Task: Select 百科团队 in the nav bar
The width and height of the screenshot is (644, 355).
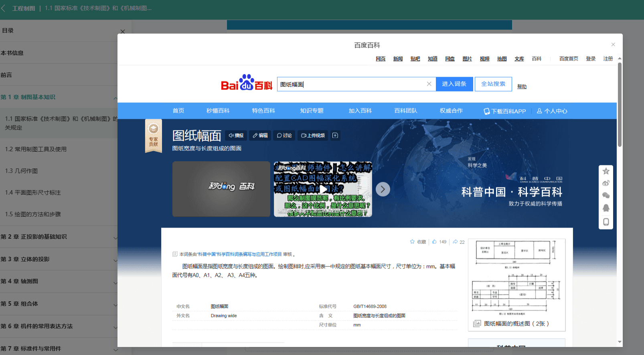Action: [406, 111]
